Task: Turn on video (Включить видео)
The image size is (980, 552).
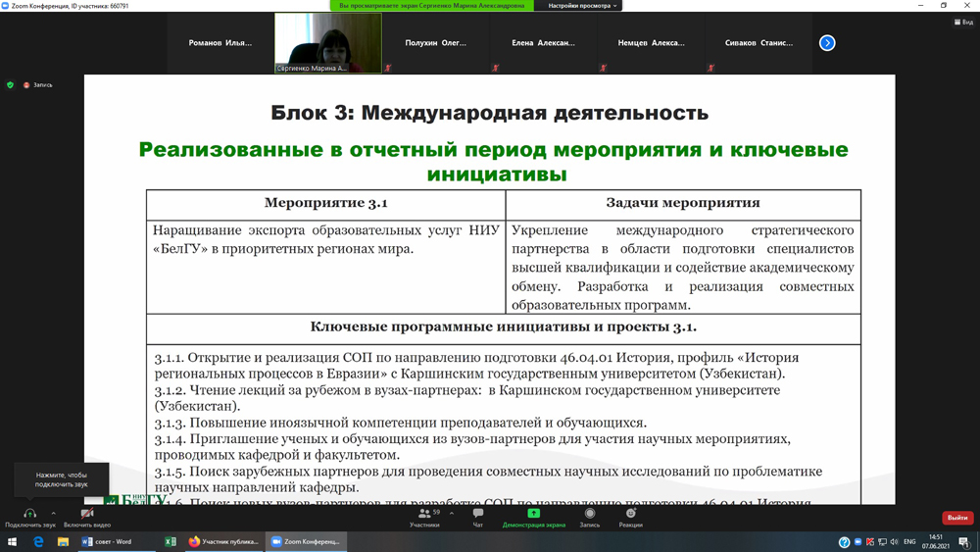Action: click(87, 515)
